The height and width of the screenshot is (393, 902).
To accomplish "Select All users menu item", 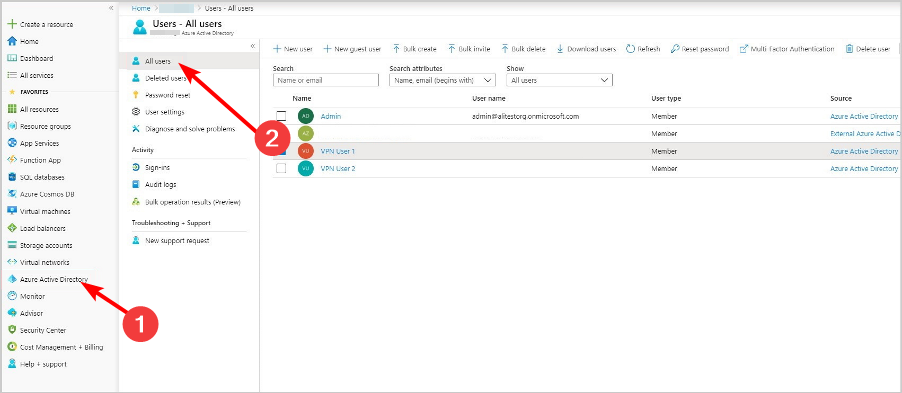I will (x=158, y=61).
